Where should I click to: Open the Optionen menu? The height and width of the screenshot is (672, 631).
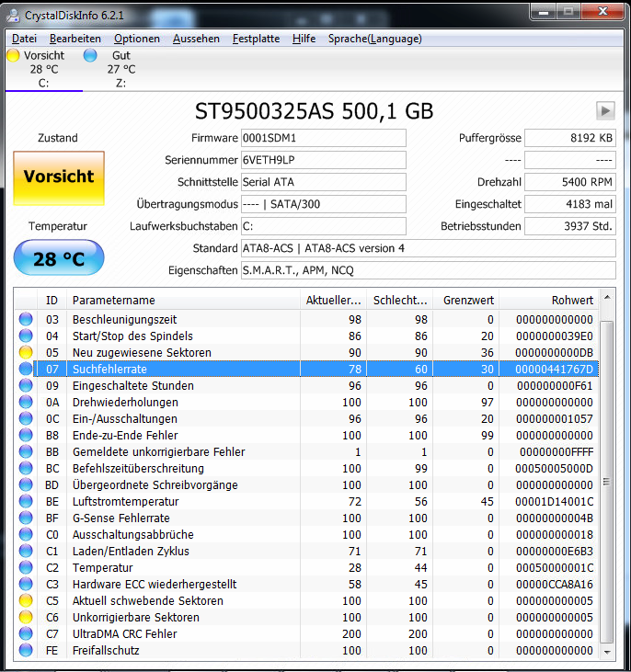click(137, 39)
